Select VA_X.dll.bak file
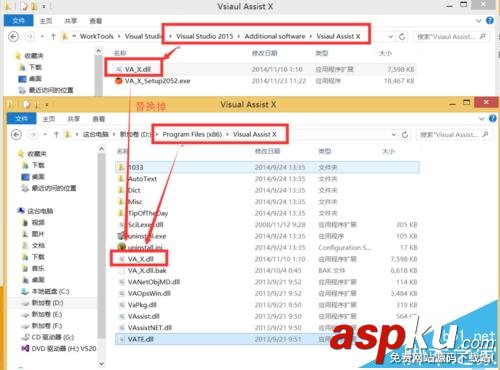Screen dimensions: 500x370 (147, 270)
